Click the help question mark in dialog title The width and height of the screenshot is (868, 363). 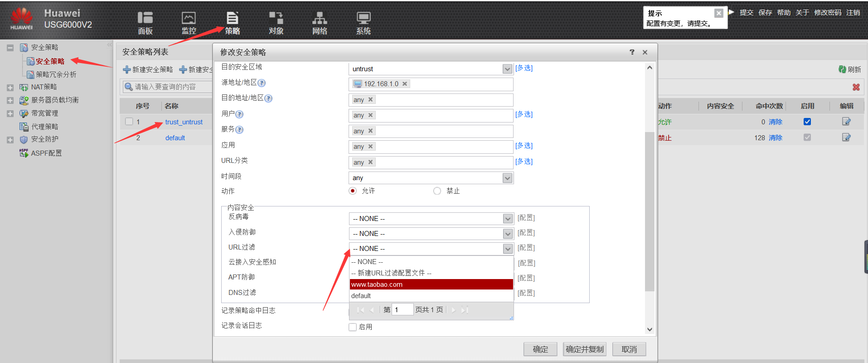[632, 52]
